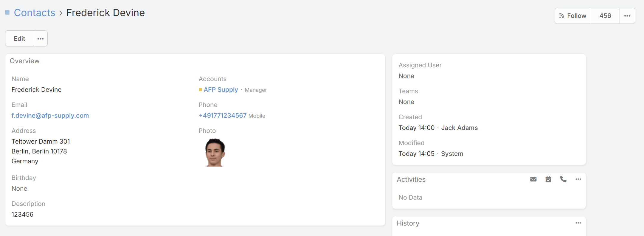Navigate back to Contacts breadcrumb
The image size is (644, 236).
[35, 13]
